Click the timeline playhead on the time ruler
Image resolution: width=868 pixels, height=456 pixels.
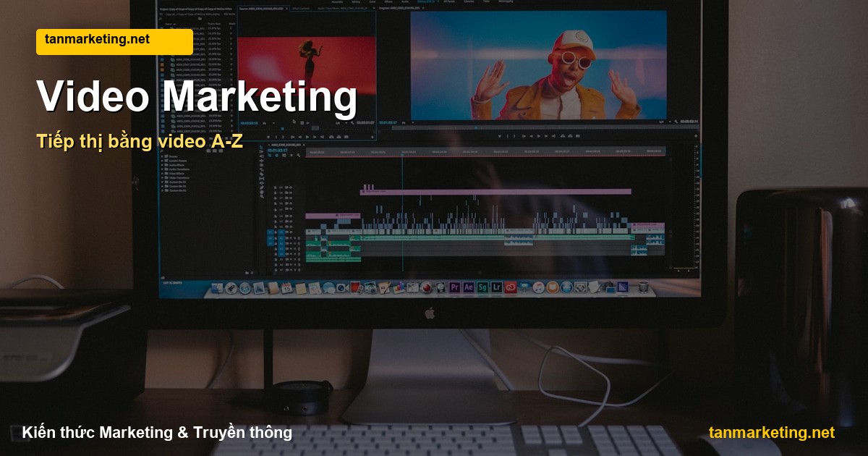point(402,153)
